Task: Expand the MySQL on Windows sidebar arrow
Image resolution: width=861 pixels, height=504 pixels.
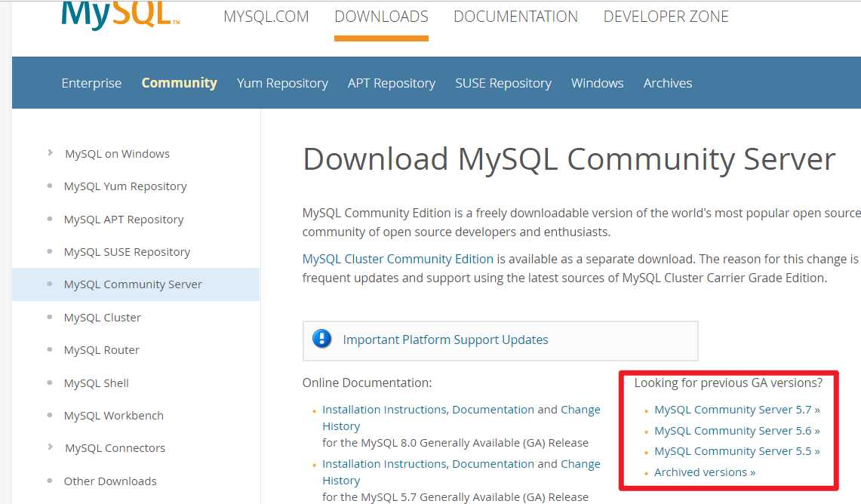Action: 50,152
